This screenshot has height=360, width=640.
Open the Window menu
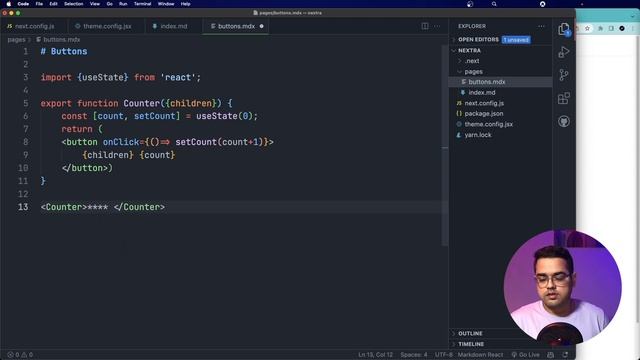166,4
